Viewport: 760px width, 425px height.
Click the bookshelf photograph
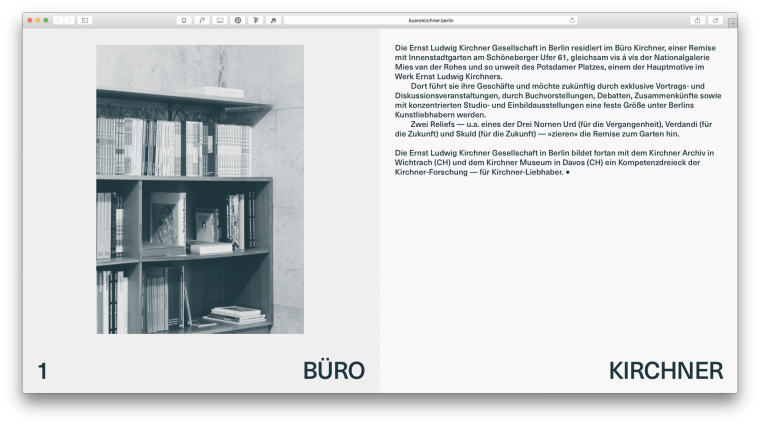pos(200,189)
